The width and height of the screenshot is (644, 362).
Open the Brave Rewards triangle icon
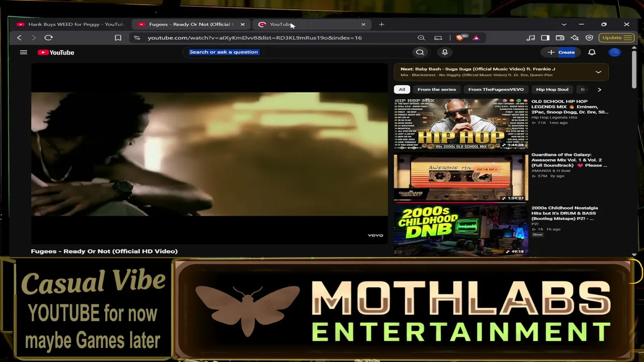tap(476, 38)
